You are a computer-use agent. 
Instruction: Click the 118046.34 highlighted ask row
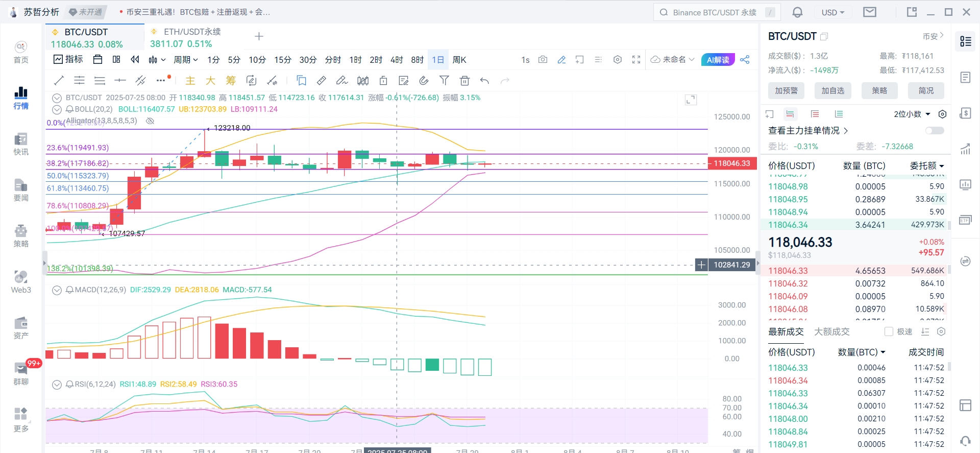pos(855,225)
